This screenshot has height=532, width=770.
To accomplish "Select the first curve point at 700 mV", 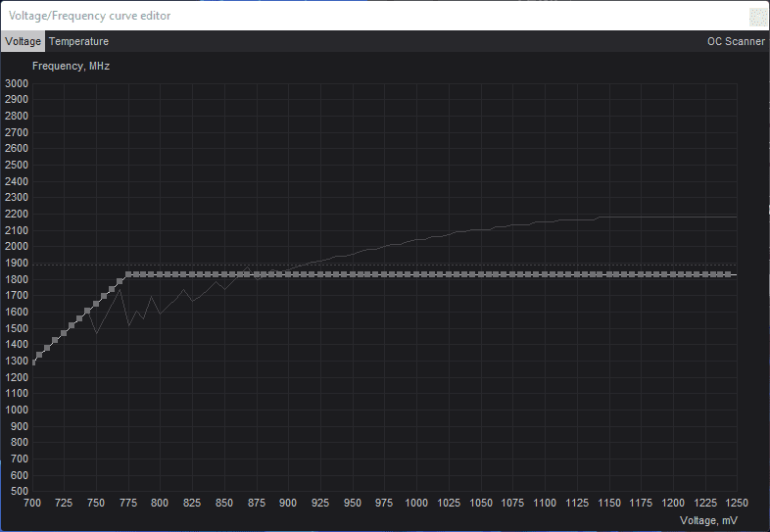I will click(33, 363).
